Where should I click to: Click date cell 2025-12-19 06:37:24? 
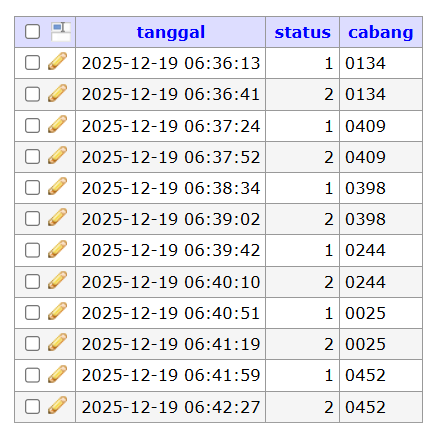coord(171,126)
